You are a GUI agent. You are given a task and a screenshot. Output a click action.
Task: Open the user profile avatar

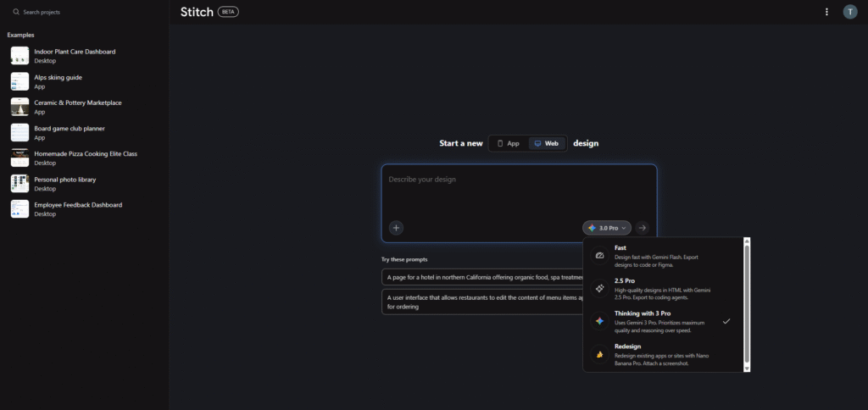click(x=849, y=12)
